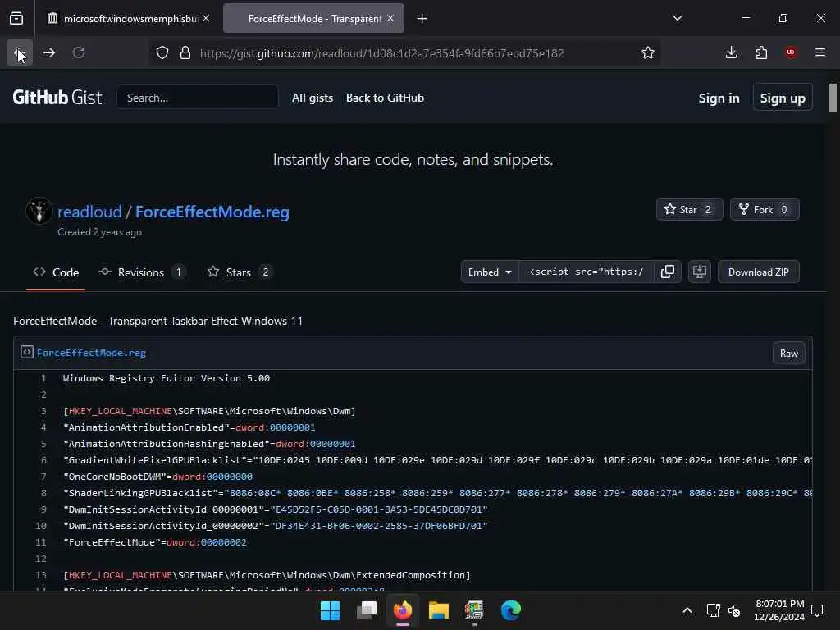Click the page vertical scrollbar thumb

833,98
